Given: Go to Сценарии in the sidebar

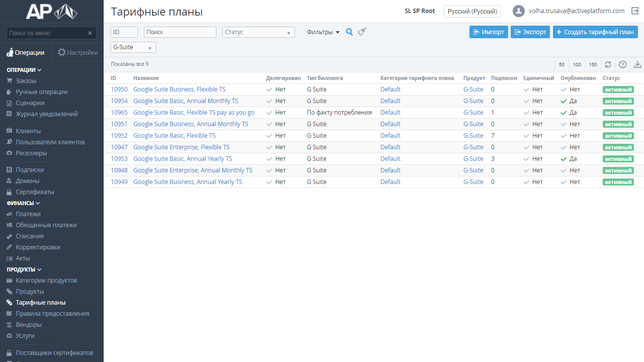Looking at the screenshot, I should pos(30,103).
